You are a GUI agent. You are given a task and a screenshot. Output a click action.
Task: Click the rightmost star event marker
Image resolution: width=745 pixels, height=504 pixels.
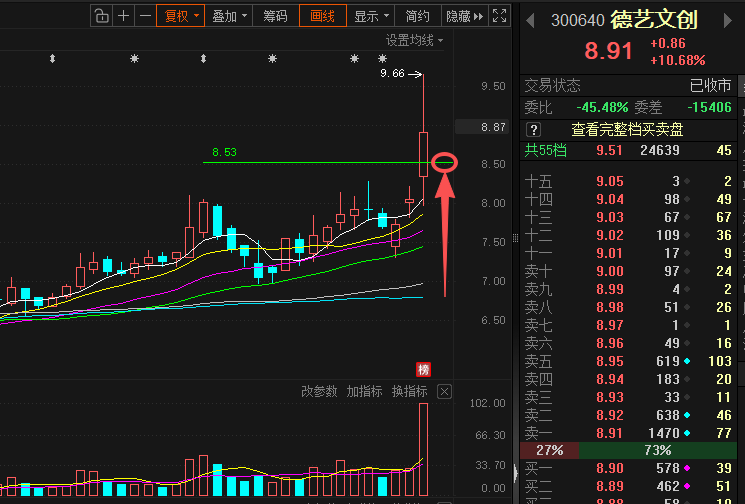(382, 59)
